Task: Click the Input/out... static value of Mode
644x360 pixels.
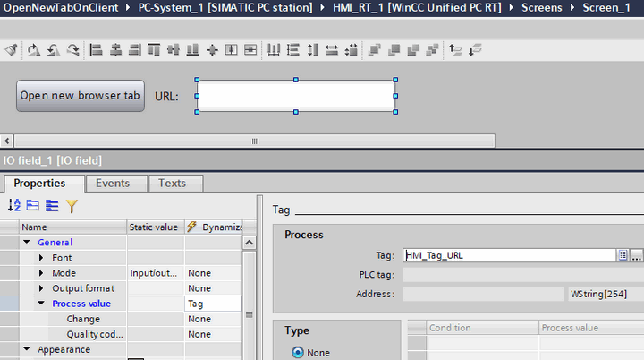Action: [x=156, y=273]
